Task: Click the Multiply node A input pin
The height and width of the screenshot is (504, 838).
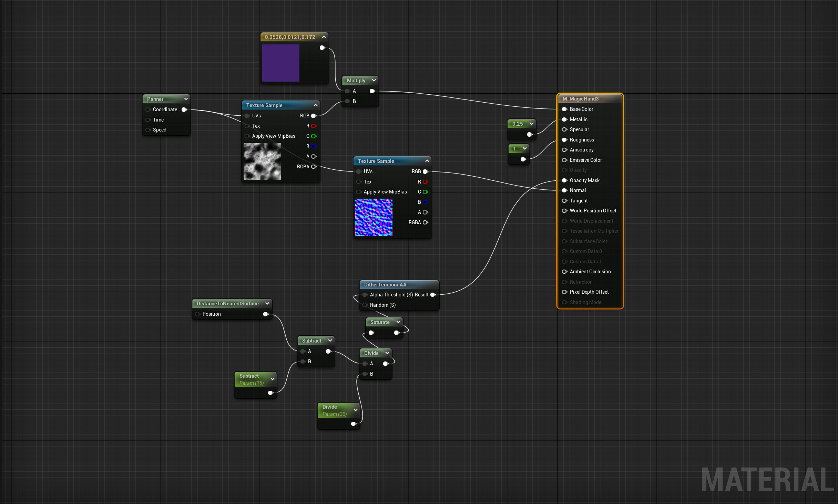Action: tap(348, 91)
